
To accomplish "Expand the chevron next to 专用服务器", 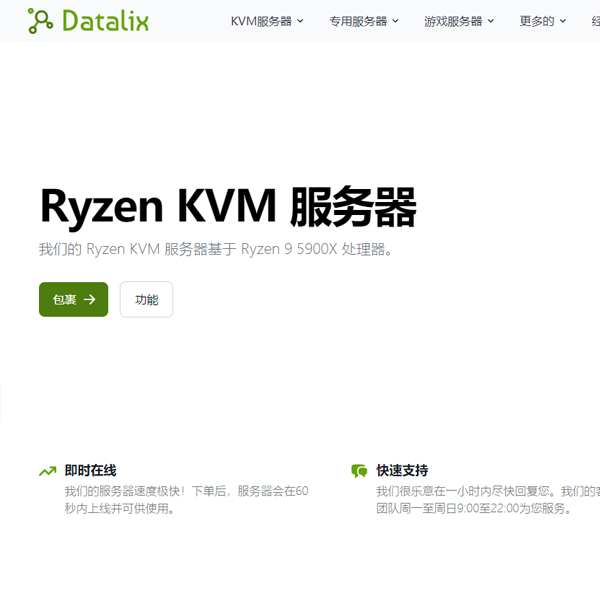I will point(396,21).
